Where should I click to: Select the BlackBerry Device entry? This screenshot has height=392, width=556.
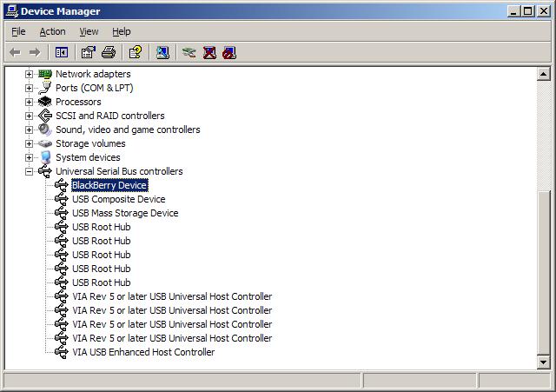pos(109,185)
